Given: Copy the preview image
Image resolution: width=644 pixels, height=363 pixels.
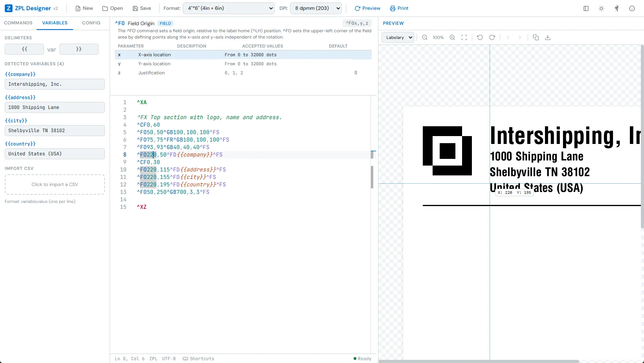Looking at the screenshot, I should click(x=536, y=37).
